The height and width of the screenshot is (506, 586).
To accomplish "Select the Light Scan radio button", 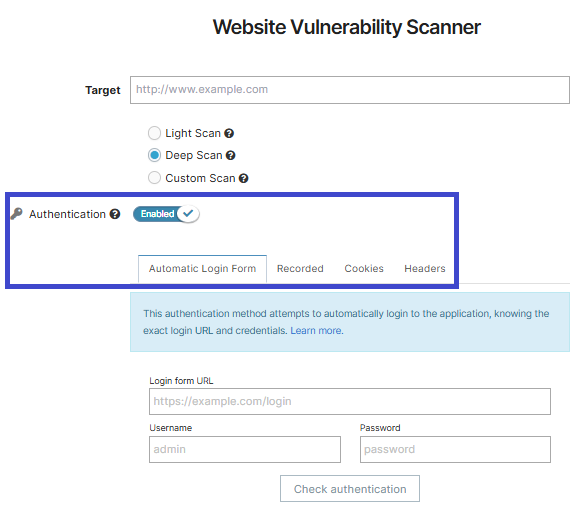I will [154, 133].
